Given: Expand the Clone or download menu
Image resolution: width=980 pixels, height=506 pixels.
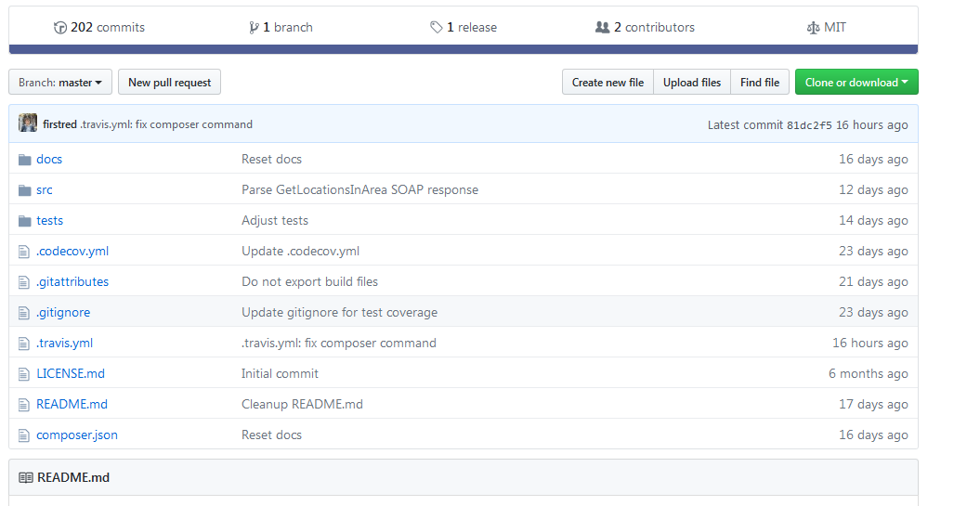Looking at the screenshot, I should [x=856, y=83].
